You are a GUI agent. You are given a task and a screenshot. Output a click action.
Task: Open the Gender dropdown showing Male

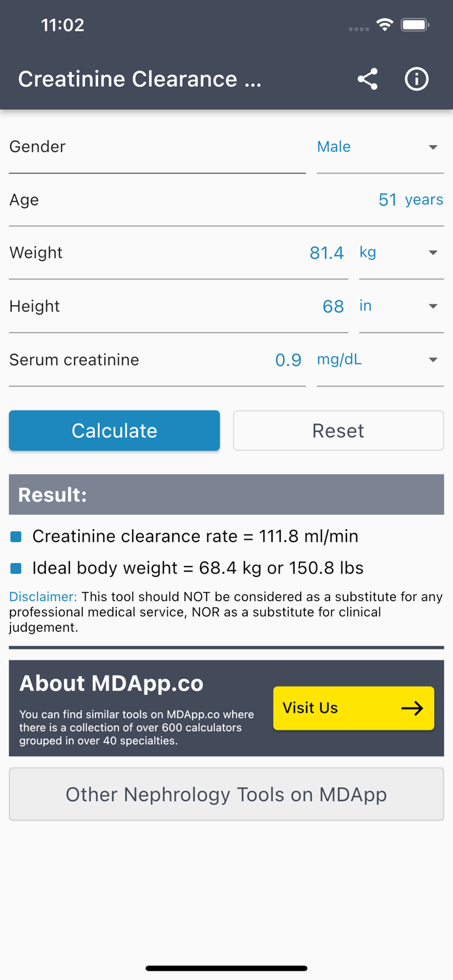pyautogui.click(x=380, y=147)
